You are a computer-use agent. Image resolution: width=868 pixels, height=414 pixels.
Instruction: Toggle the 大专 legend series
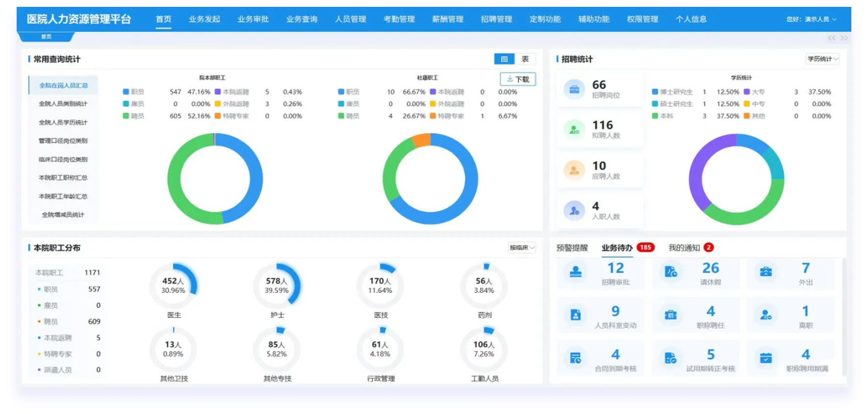coord(754,92)
